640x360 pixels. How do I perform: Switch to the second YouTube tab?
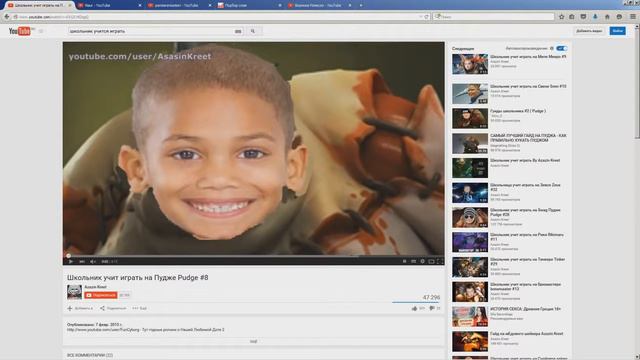tap(109, 5)
